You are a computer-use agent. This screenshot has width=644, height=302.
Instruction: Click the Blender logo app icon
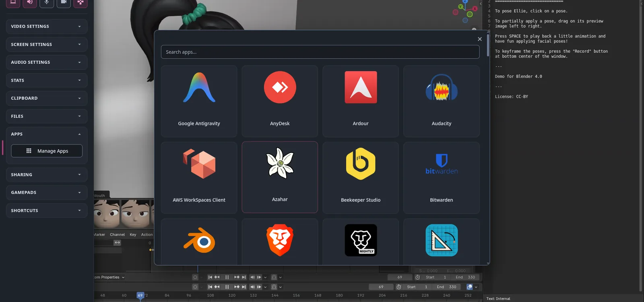[199, 241]
